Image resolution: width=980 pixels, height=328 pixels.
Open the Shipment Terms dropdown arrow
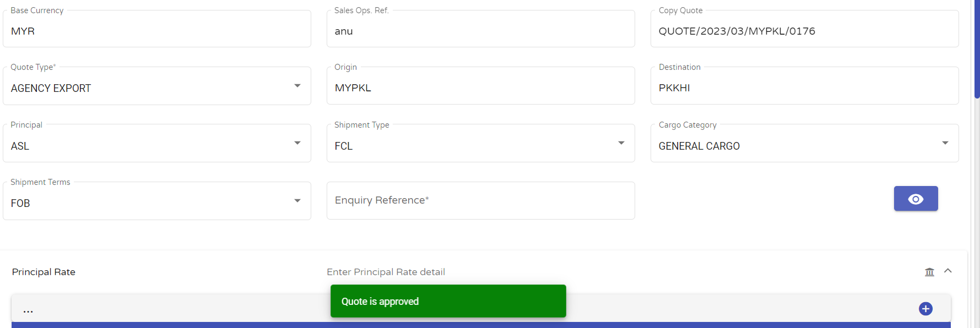coord(297,201)
